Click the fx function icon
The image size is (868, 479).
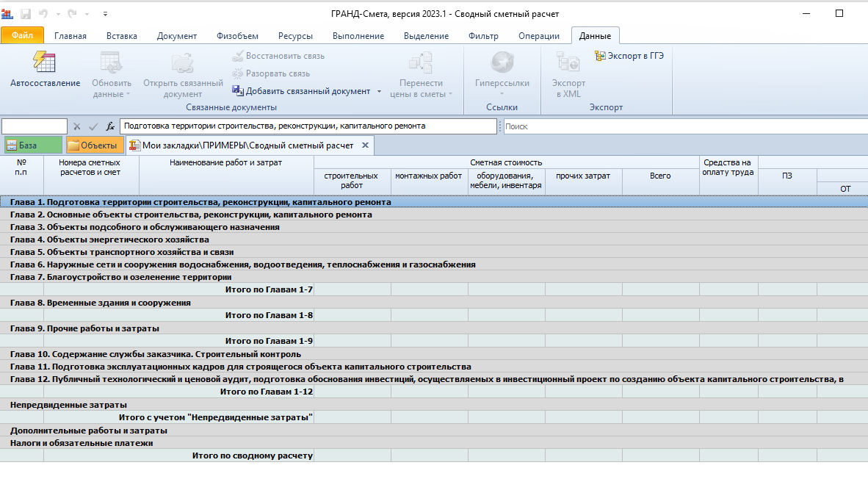click(110, 126)
